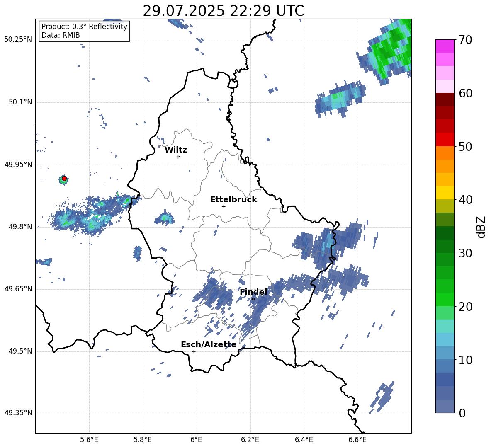This screenshot has width=491, height=448.
Task: Click the Esch/Alzette station cross marker
Action: (x=194, y=351)
